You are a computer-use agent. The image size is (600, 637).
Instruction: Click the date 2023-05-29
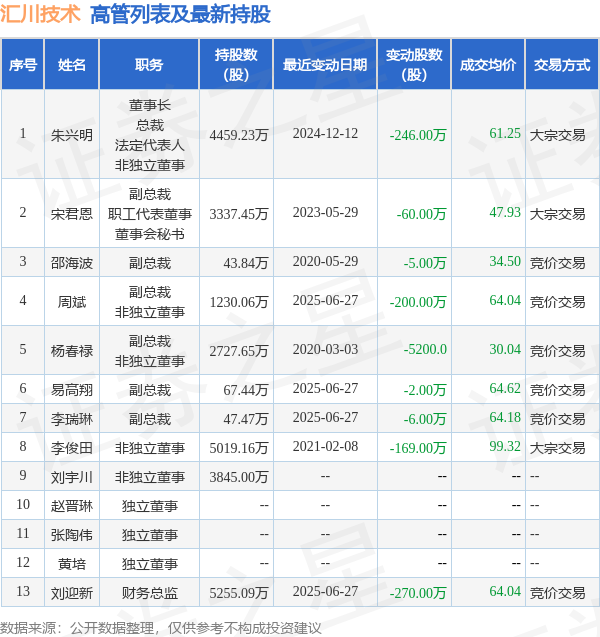click(325, 212)
